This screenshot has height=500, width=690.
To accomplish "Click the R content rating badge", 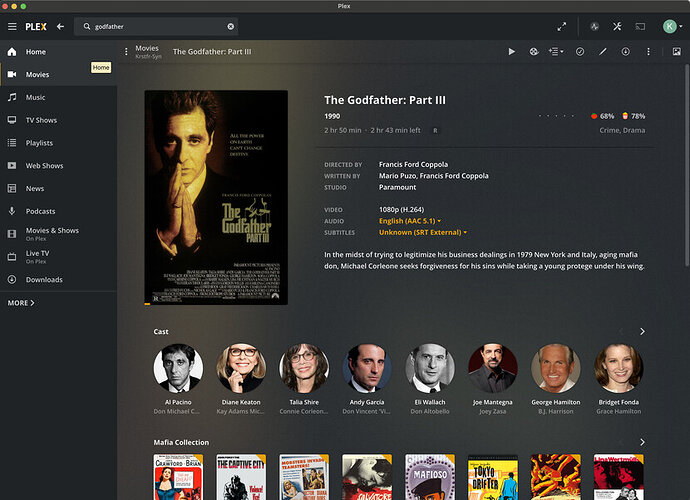I will (x=435, y=130).
